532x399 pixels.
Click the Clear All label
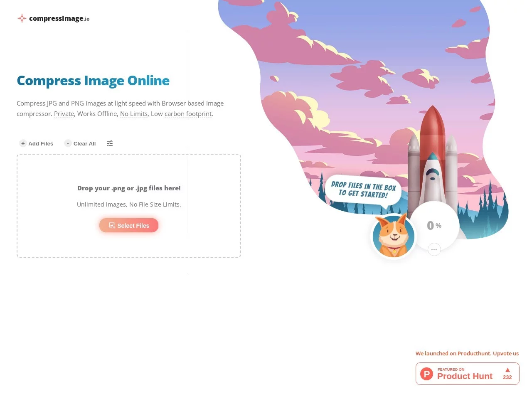coord(84,143)
